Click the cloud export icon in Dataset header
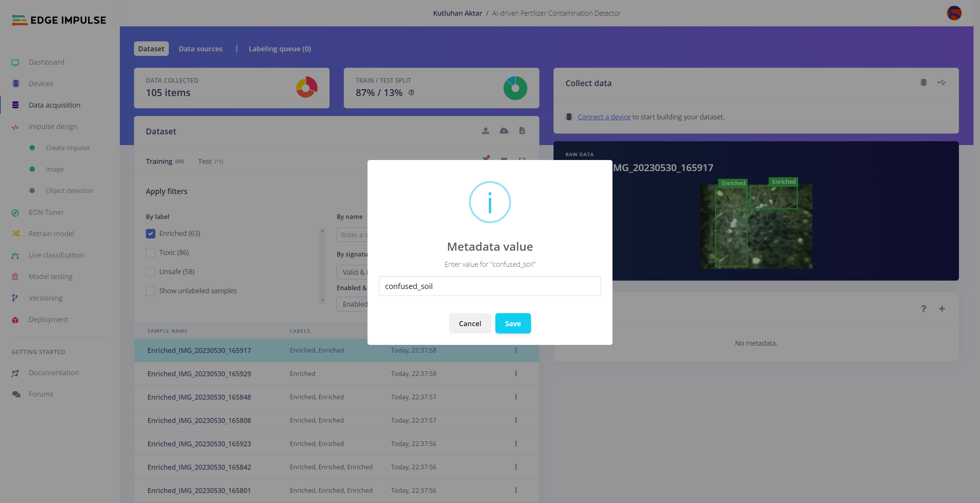This screenshot has width=980, height=503. tap(504, 131)
